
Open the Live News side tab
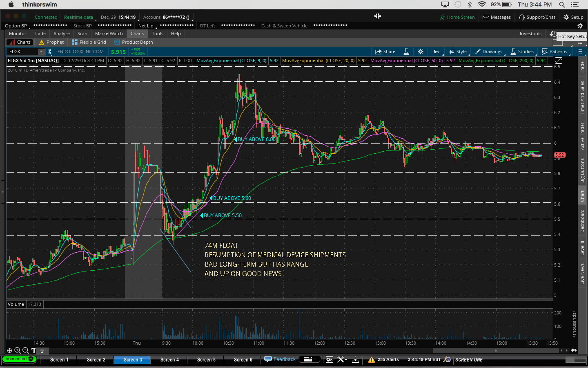(x=582, y=274)
